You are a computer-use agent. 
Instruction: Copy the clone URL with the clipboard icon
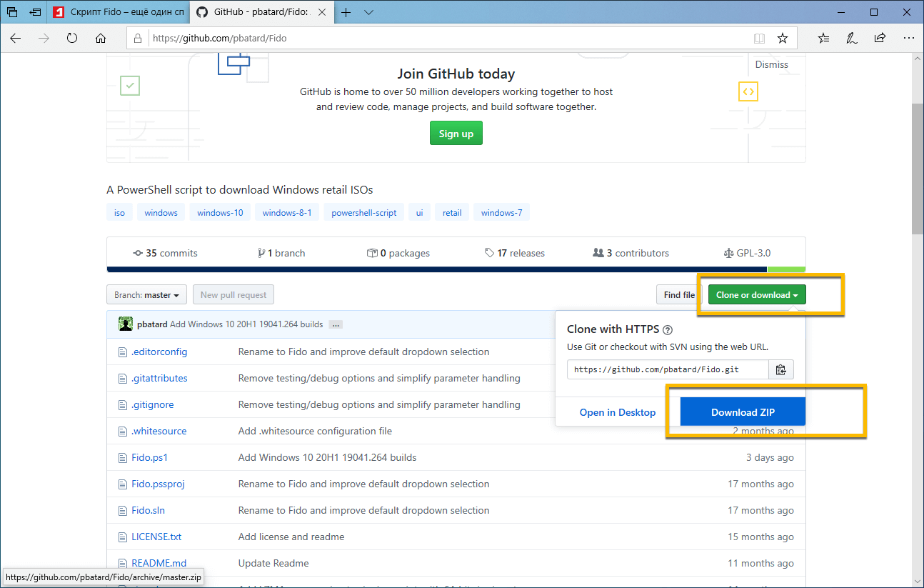(x=781, y=369)
